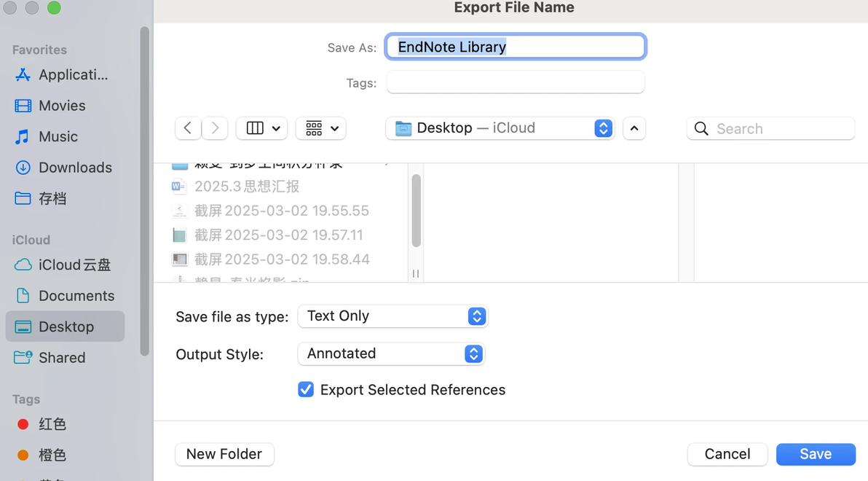Uncheck Export Selected References
The width and height of the screenshot is (868, 481).
306,390
